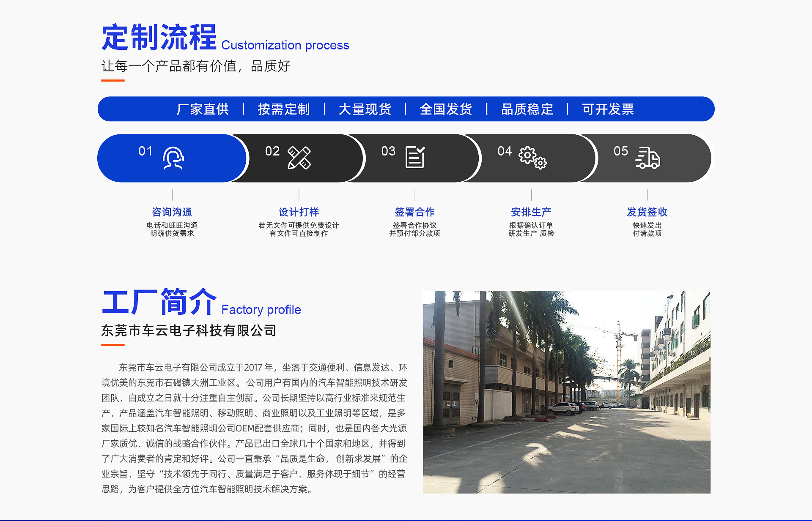Screen dimensions: 812x521
Task: Click the 设计打样 step heading
Action: pyautogui.click(x=299, y=212)
